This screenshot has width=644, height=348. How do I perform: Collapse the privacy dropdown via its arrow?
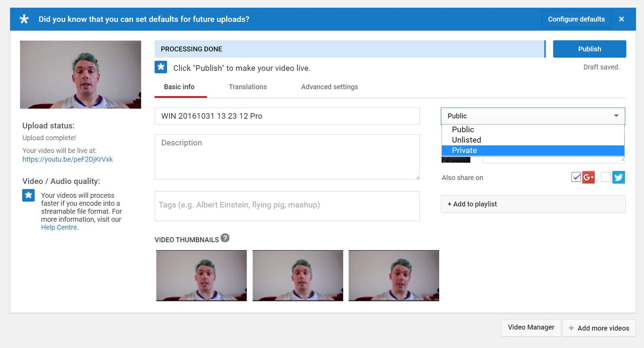coord(616,116)
